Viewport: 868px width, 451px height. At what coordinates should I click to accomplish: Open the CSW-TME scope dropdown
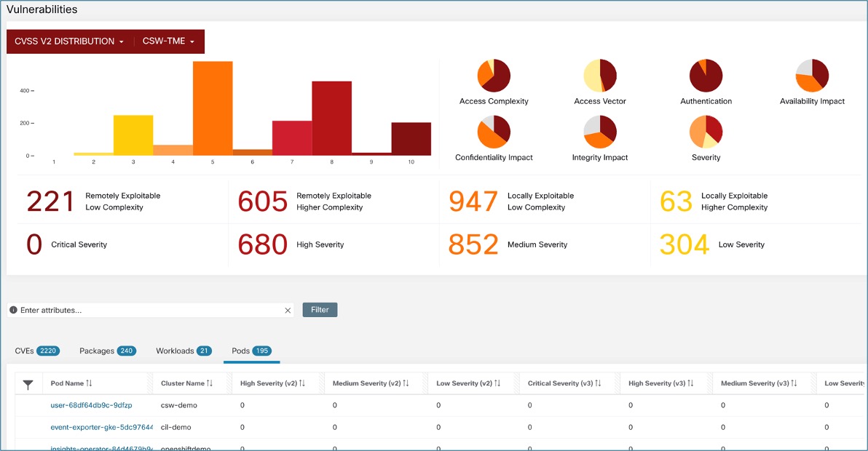[x=169, y=41]
